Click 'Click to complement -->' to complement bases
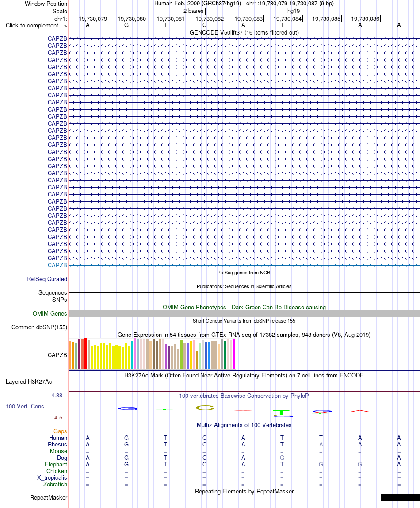 point(36,26)
